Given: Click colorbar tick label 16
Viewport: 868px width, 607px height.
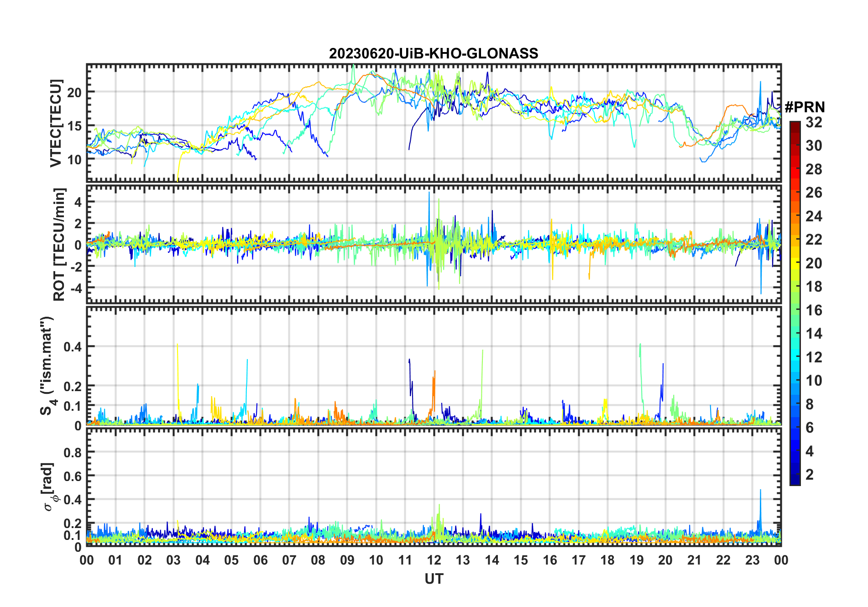Looking at the screenshot, I should (x=814, y=310).
